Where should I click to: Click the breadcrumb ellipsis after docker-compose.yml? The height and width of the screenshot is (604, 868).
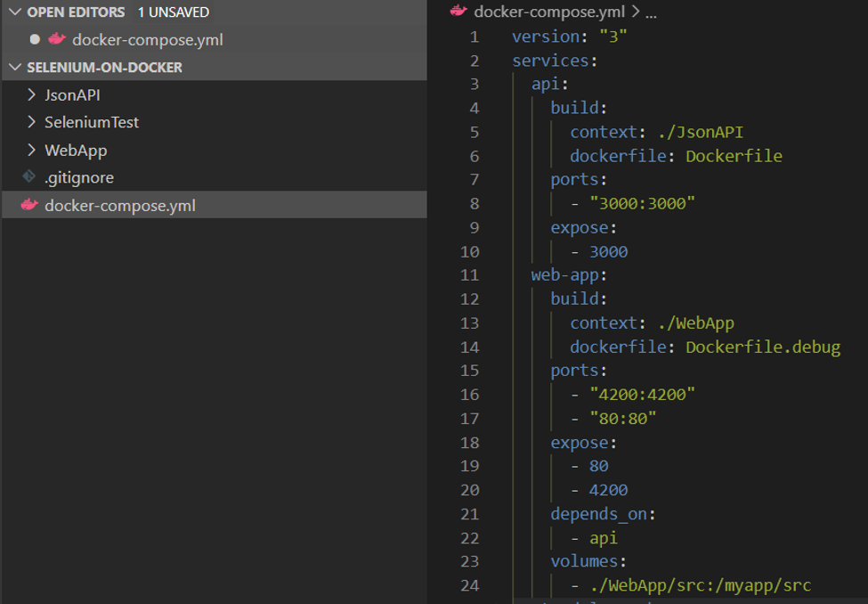coord(650,12)
